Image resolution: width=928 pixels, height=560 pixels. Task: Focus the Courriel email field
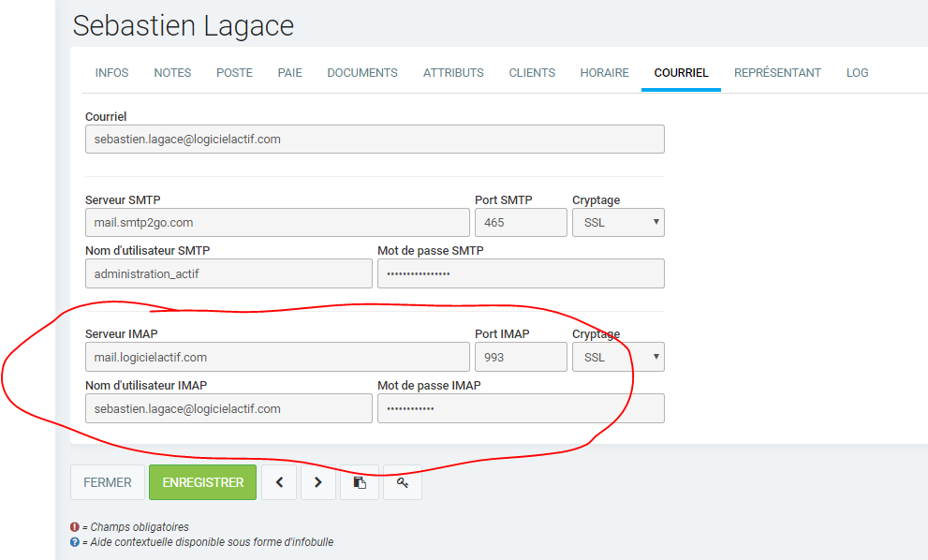pos(375,140)
